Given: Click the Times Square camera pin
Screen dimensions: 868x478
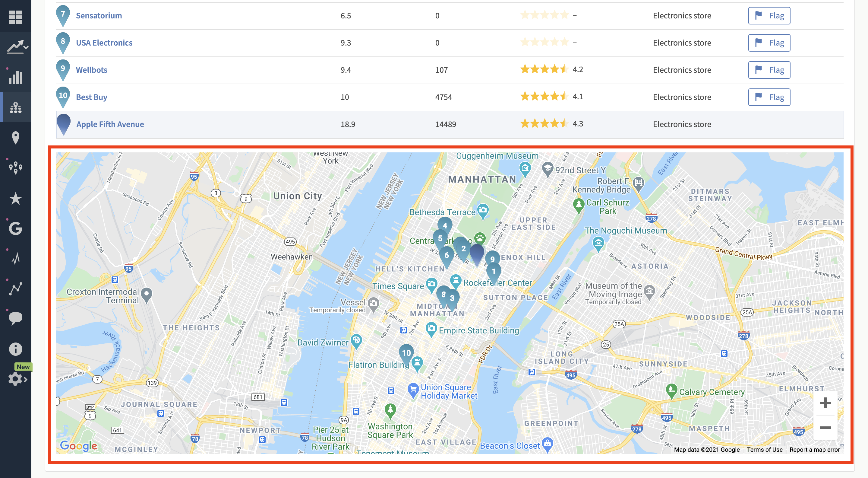Looking at the screenshot, I should [x=432, y=285].
